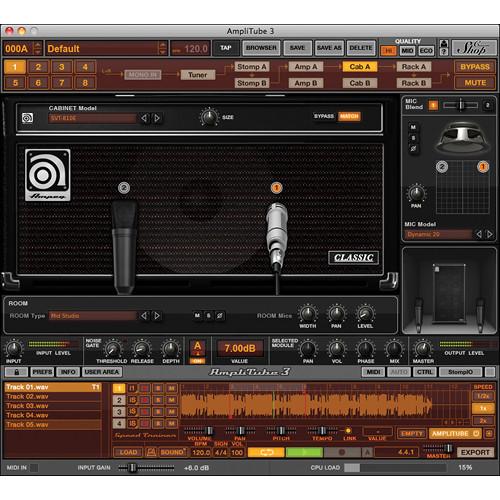The height and width of the screenshot is (500, 500).
Task: Switch to the Amp A module
Action: (306, 67)
